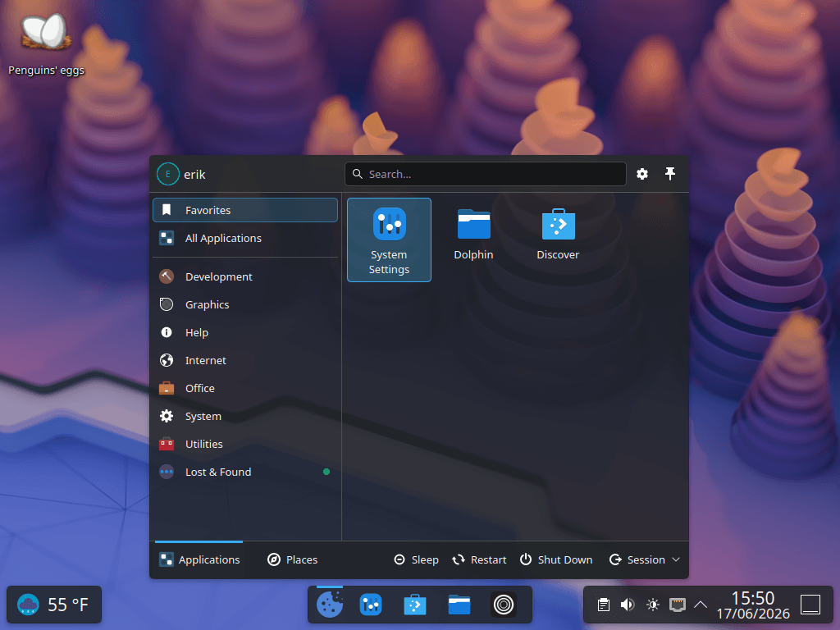
Task: Focus the Search field
Action: (x=486, y=174)
